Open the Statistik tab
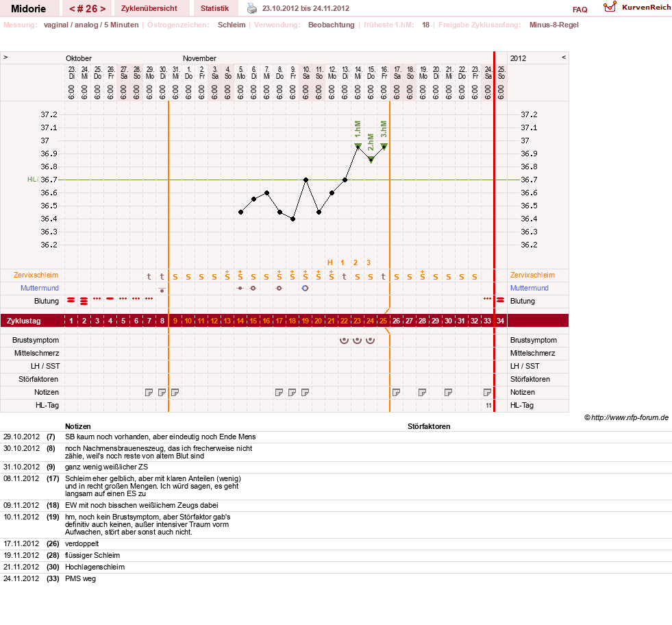This screenshot has height=625, width=672. click(214, 9)
